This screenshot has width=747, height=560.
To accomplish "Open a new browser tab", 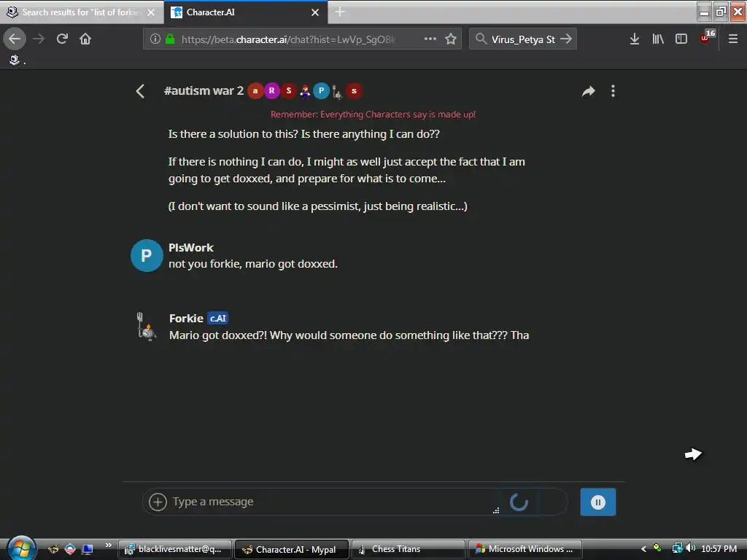I will coord(340,12).
